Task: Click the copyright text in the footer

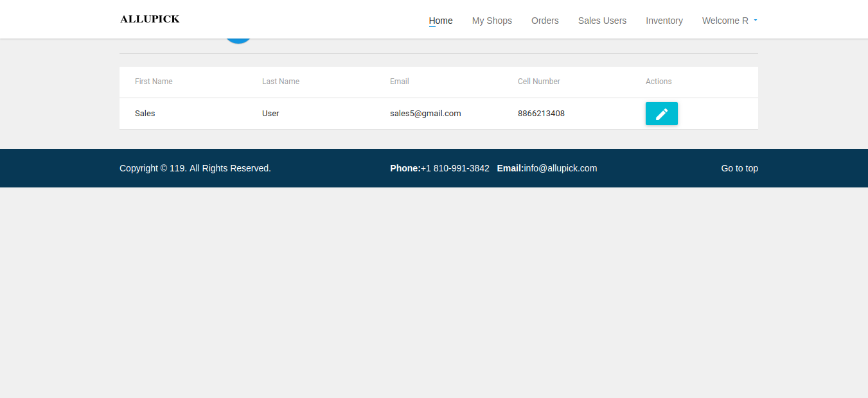Action: point(195,168)
